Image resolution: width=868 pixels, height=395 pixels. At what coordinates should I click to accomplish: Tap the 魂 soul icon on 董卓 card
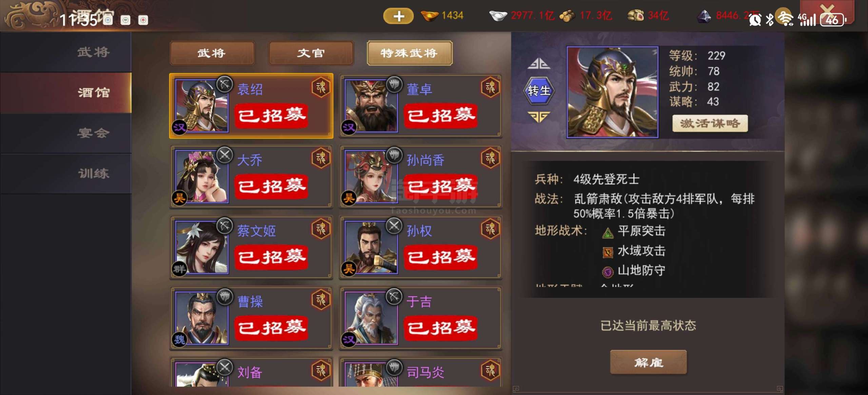coord(490,87)
